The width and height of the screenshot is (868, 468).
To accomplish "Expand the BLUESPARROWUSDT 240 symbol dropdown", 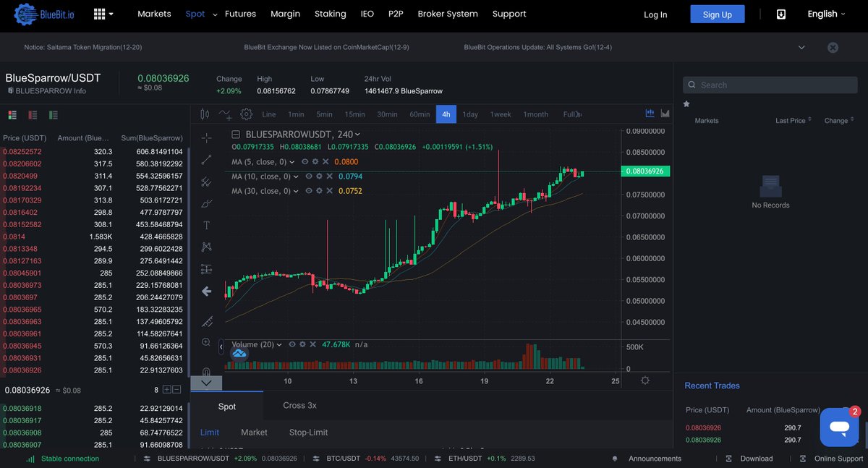I will [357, 135].
